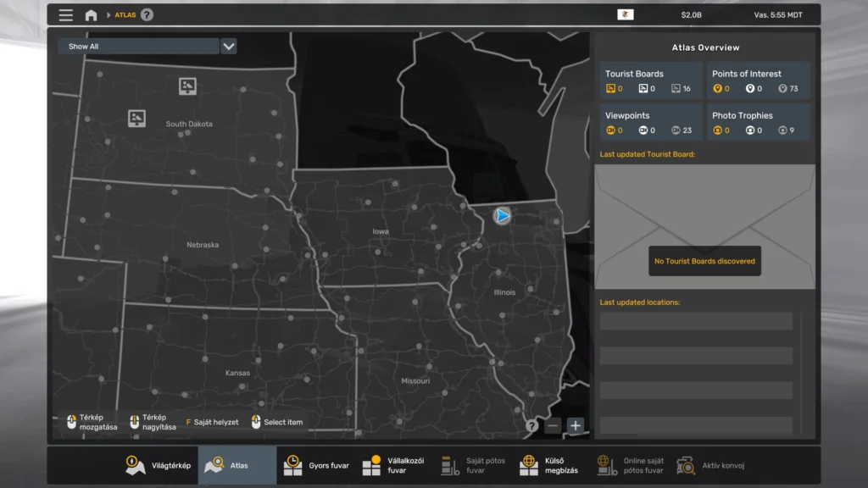Open the Vállalkozói fuvar tab
868x488 pixels.
click(395, 465)
